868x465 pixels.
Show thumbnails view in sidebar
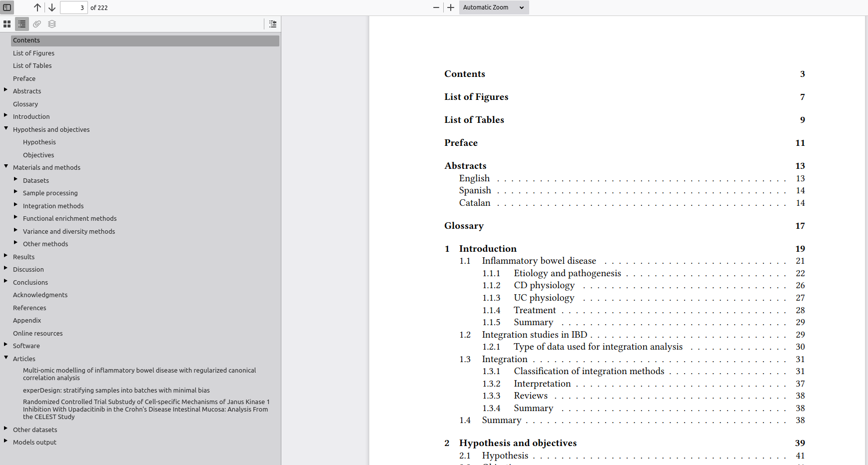7,24
